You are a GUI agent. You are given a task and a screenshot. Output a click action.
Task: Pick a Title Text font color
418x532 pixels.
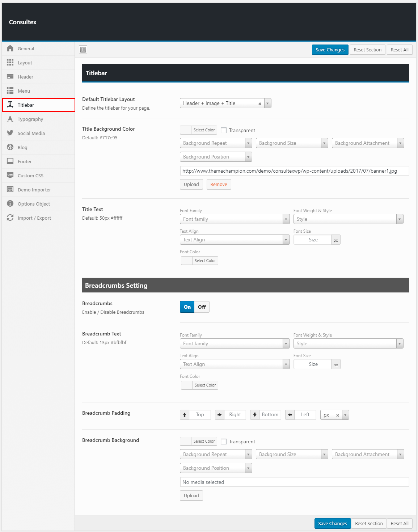pyautogui.click(x=199, y=261)
